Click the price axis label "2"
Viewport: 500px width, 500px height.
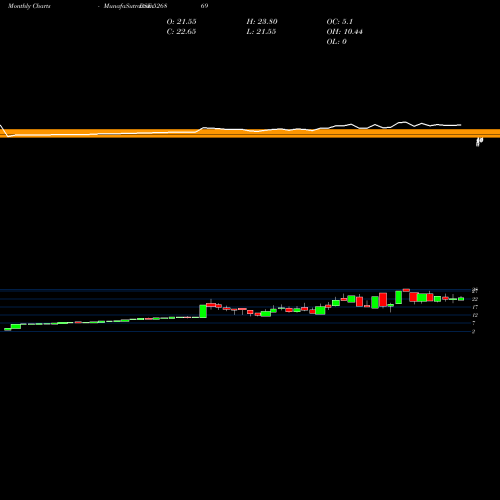[x=473, y=331]
